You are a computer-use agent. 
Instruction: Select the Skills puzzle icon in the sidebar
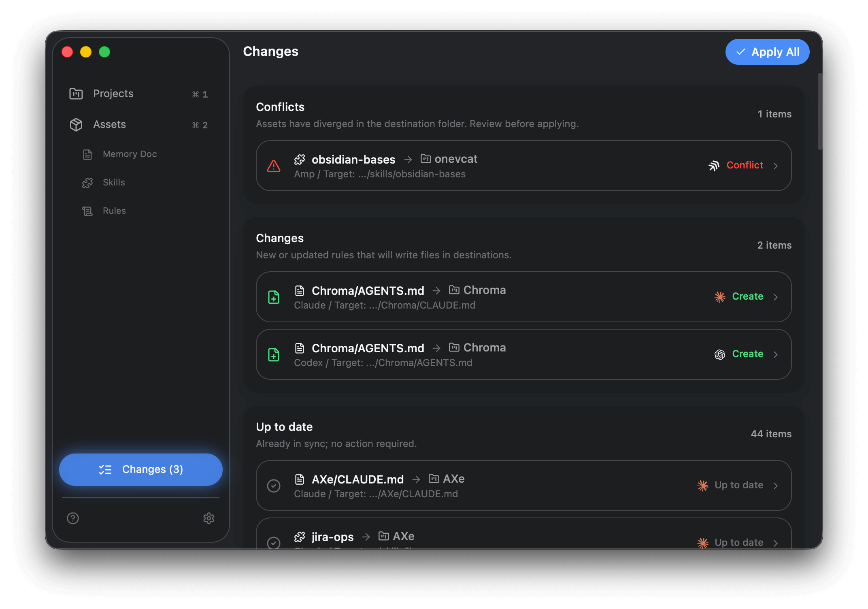[x=87, y=183]
